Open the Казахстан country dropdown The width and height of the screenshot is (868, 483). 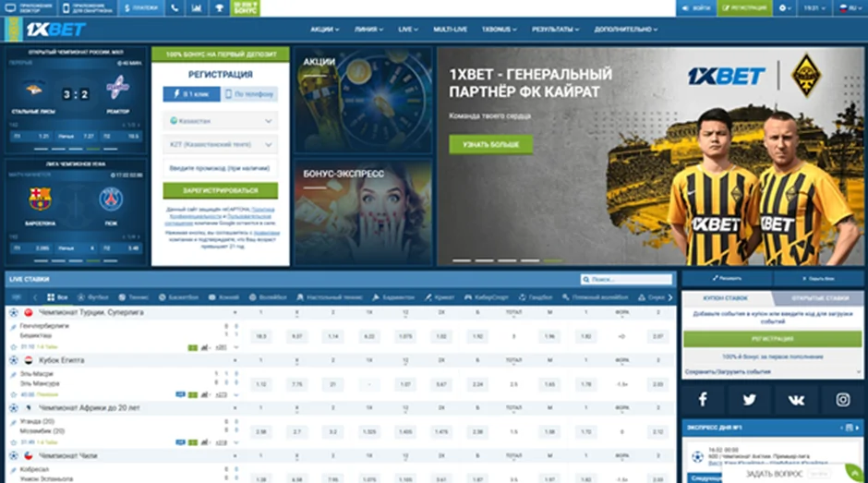(221, 121)
